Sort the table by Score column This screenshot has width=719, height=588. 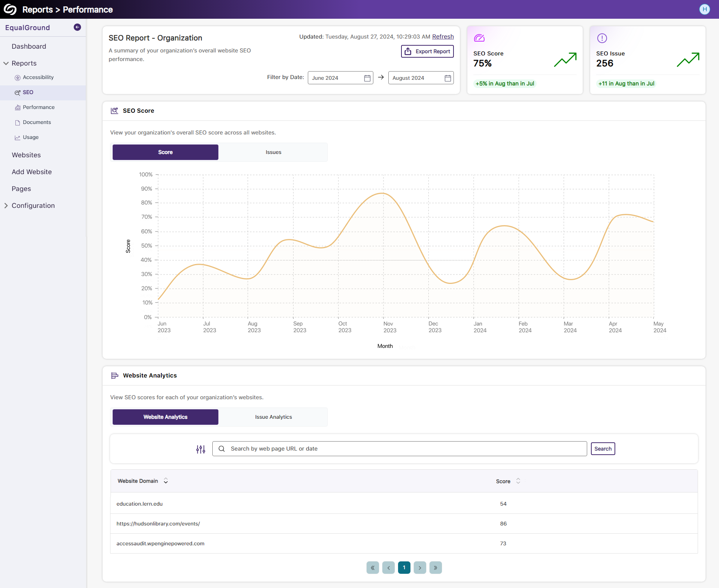pyautogui.click(x=518, y=481)
